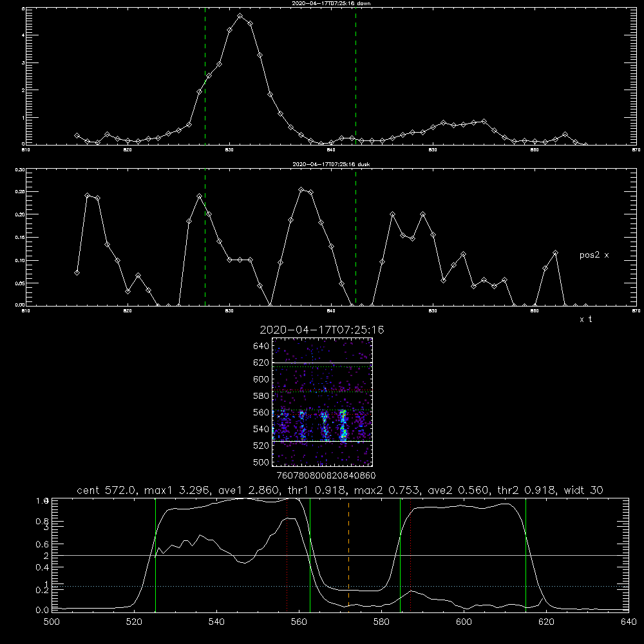The image size is (644, 644).
Task: Select the right green dashed line in dusk plot
Action: point(355,238)
